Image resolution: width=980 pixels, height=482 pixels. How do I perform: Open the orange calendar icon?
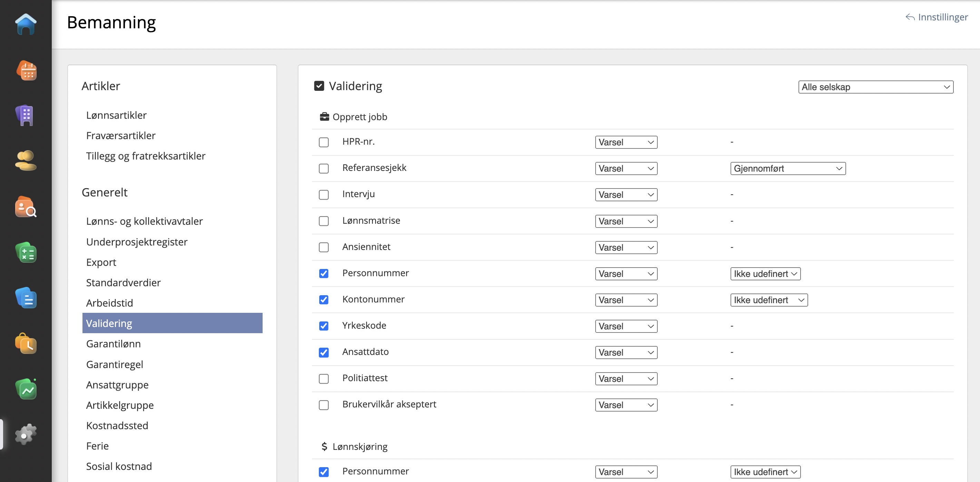(26, 70)
